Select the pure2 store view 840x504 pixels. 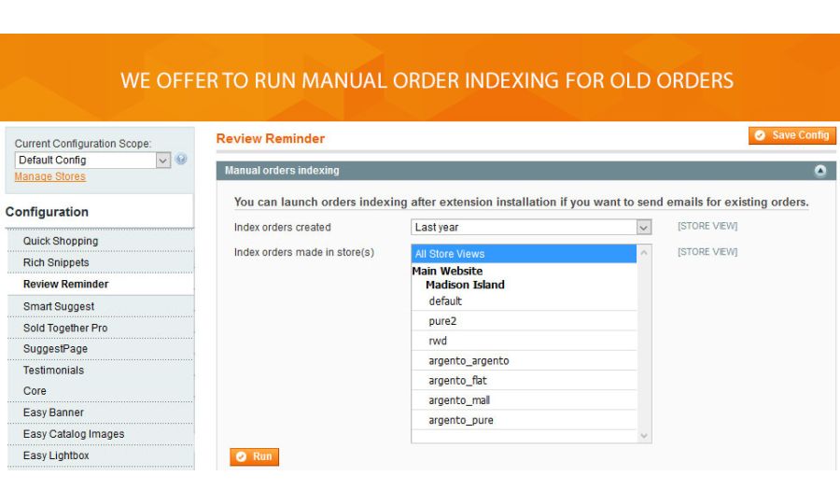click(x=442, y=321)
